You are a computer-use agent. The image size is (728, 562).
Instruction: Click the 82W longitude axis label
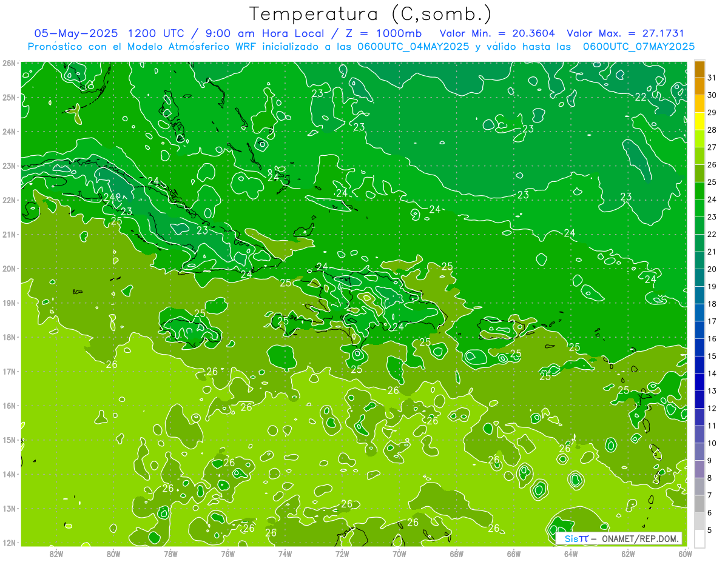coord(56,554)
